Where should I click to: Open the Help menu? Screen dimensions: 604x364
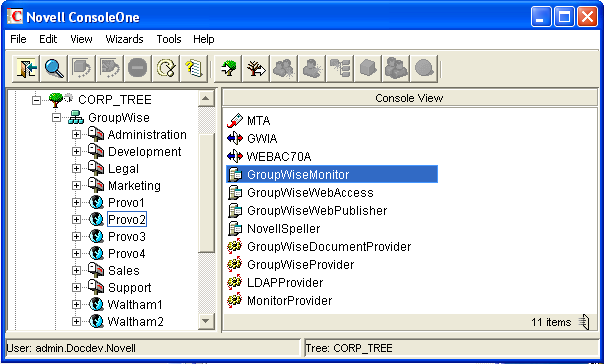(x=204, y=39)
